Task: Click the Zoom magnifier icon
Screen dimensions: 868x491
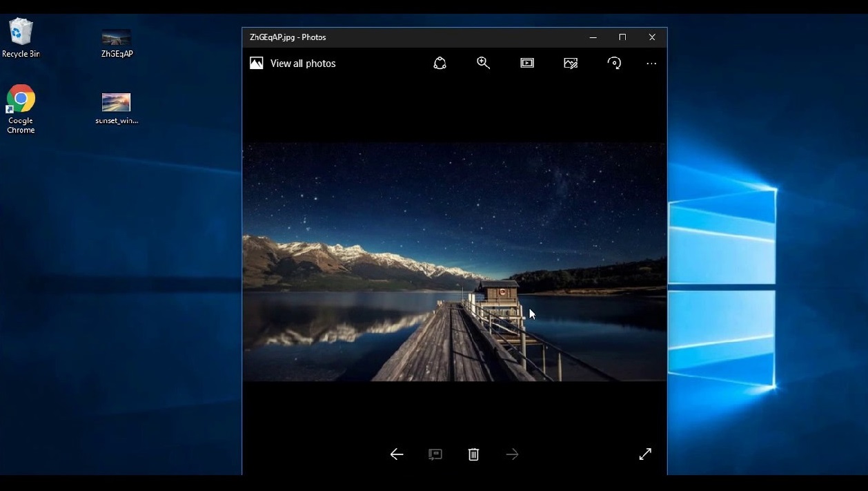Action: pyautogui.click(x=483, y=64)
